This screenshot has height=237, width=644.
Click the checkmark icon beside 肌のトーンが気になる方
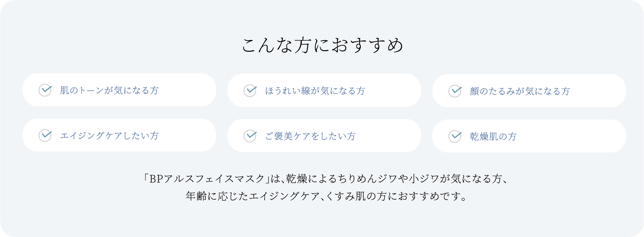[x=45, y=90]
